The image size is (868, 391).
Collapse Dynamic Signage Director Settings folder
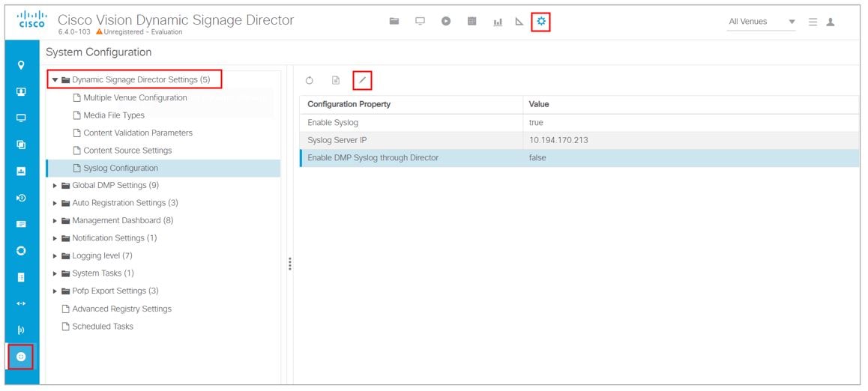(x=55, y=79)
